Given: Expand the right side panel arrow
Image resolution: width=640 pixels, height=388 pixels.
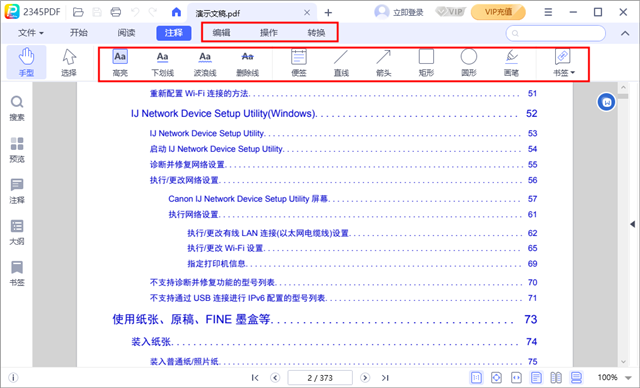Looking at the screenshot, I should [633, 224].
